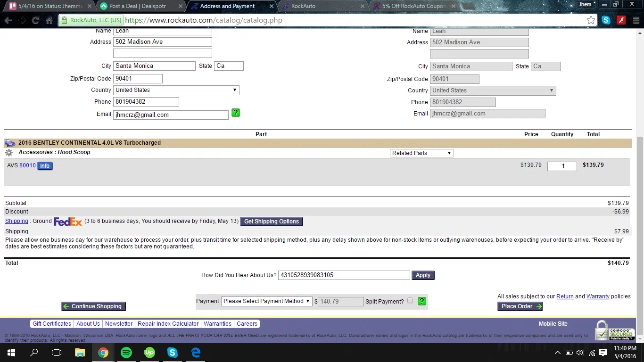The width and height of the screenshot is (644, 362).
Task: Open the Please Select Payment Method dropdown
Action: (267, 301)
